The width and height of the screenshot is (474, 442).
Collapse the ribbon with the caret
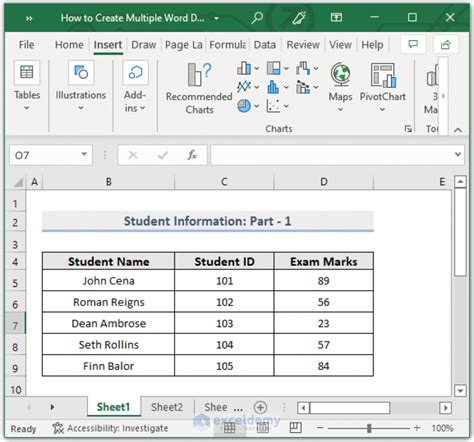(458, 130)
